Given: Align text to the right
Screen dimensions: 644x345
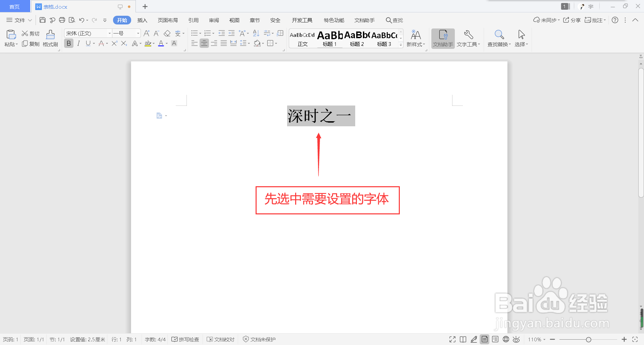Looking at the screenshot, I should (214, 43).
